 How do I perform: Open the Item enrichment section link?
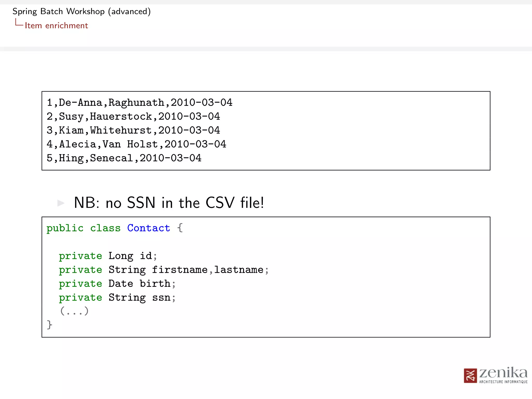click(56, 25)
